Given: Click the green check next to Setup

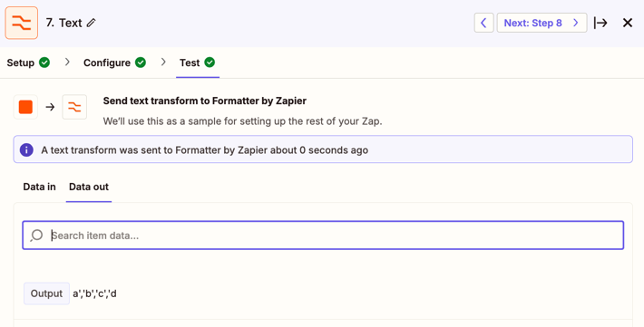Looking at the screenshot, I should 44,63.
